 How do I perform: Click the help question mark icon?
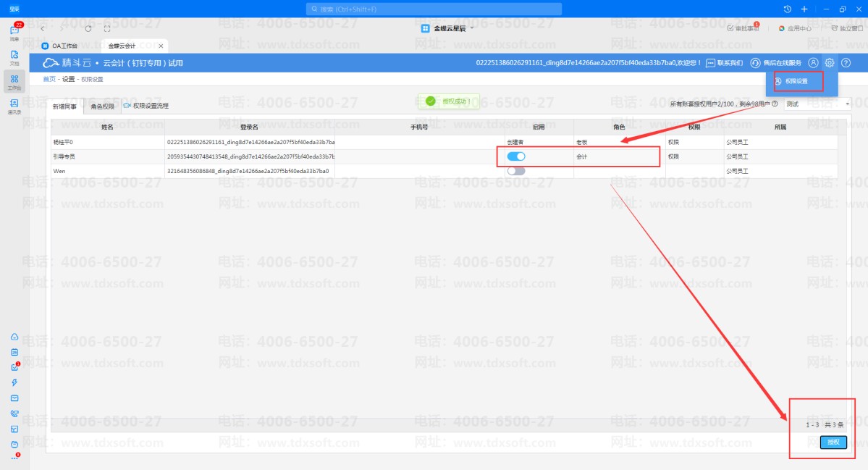point(846,63)
